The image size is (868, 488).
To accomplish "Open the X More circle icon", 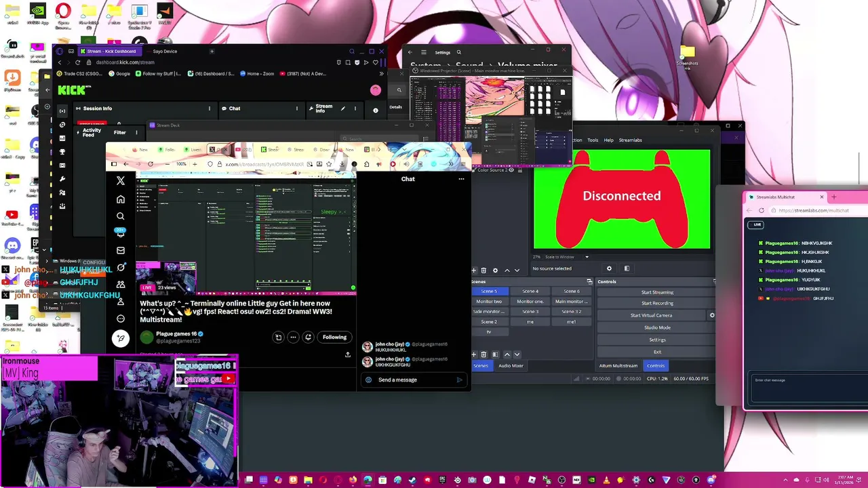I will tap(121, 319).
